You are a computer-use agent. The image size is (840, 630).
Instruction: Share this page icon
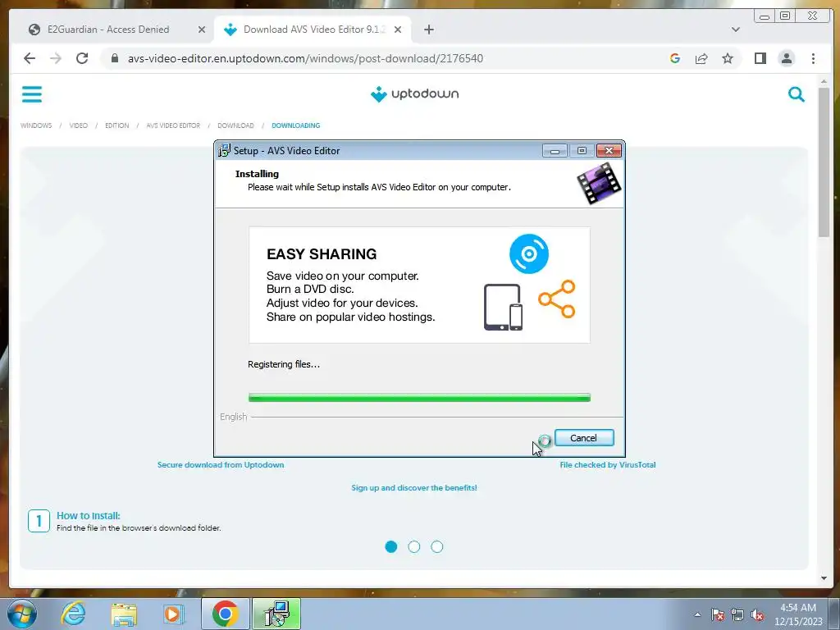(x=701, y=58)
